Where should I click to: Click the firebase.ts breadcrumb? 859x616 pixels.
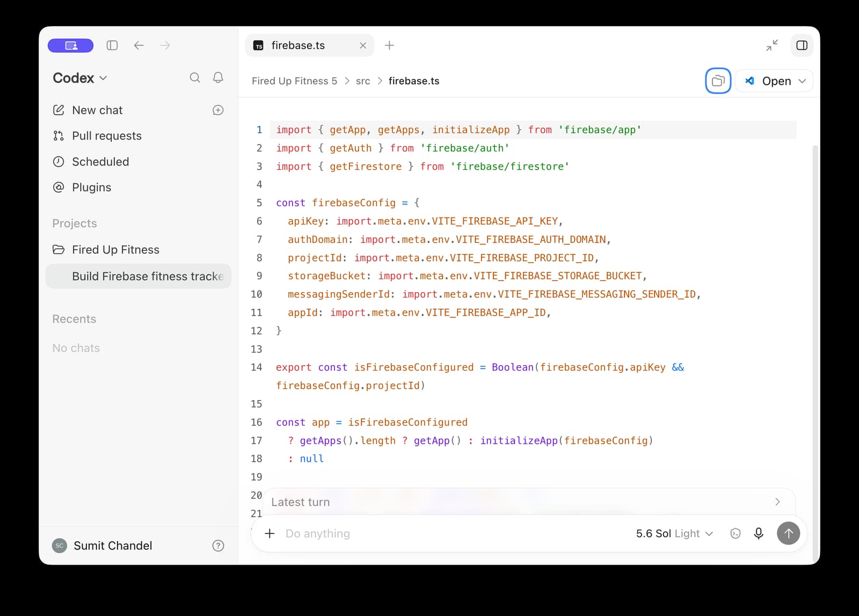pos(414,81)
